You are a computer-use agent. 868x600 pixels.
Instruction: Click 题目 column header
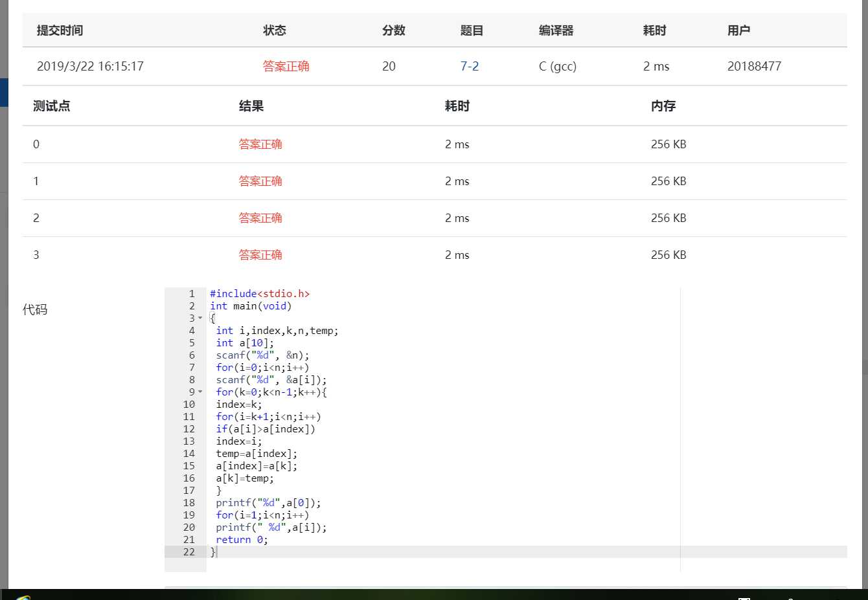pyautogui.click(x=472, y=30)
